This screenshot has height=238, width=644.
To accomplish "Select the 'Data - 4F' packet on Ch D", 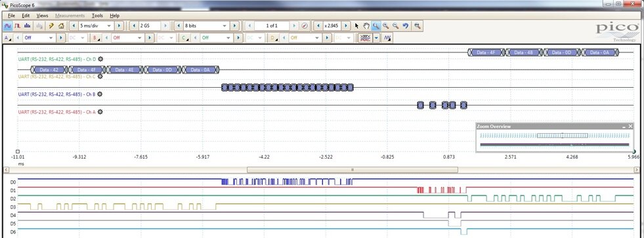I will 486,52.
